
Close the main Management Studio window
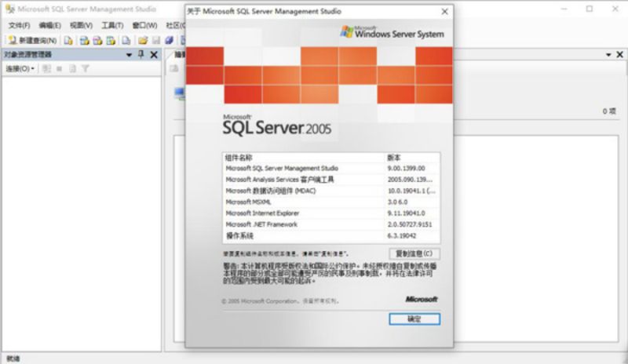pos(615,9)
